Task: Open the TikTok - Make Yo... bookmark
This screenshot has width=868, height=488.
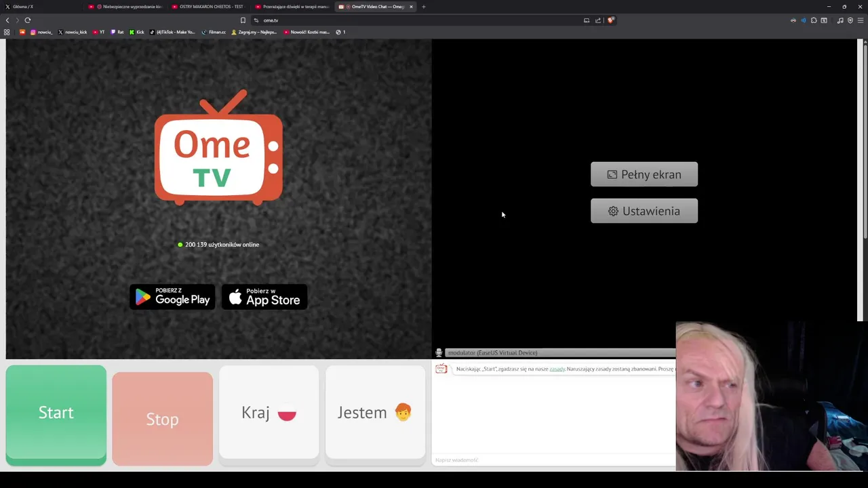Action: (172, 32)
